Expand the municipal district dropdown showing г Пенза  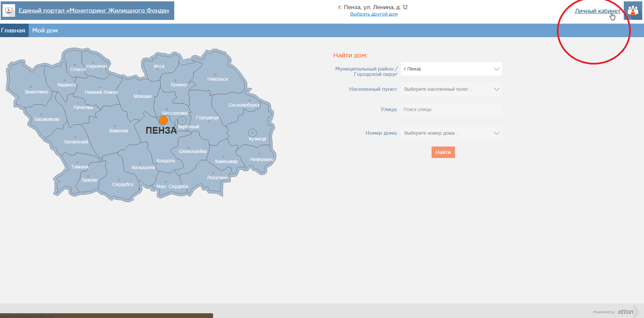click(451, 69)
